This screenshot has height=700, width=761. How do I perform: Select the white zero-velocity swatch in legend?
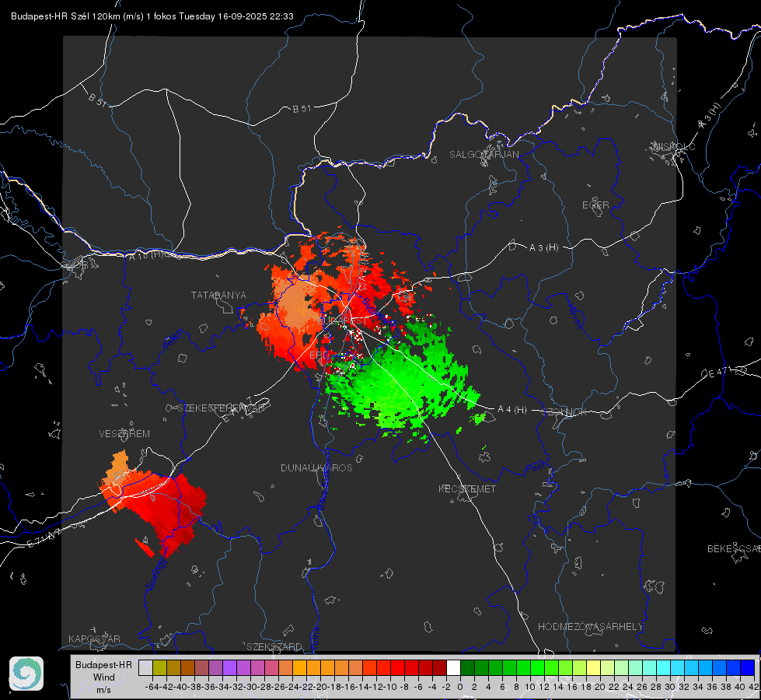coord(453,667)
